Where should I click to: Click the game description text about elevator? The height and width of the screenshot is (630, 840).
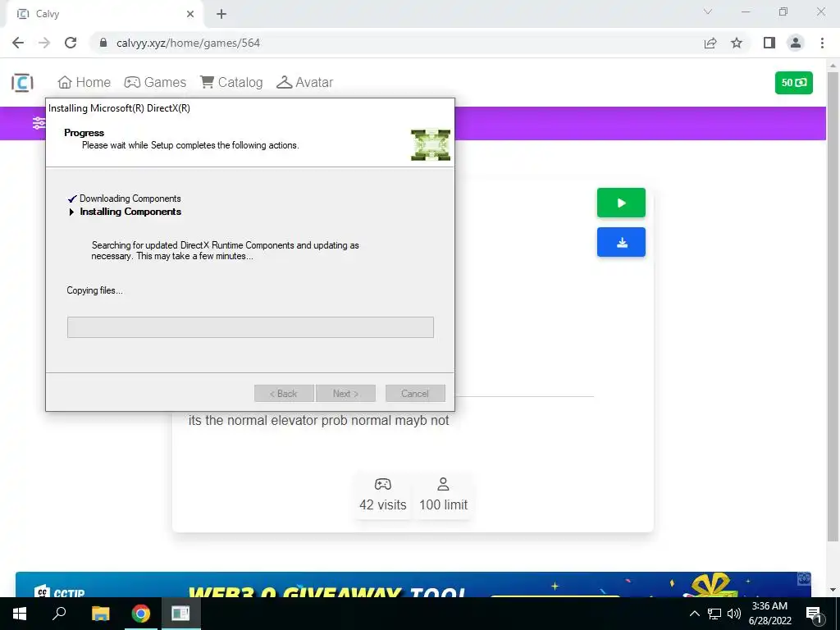pyautogui.click(x=319, y=421)
